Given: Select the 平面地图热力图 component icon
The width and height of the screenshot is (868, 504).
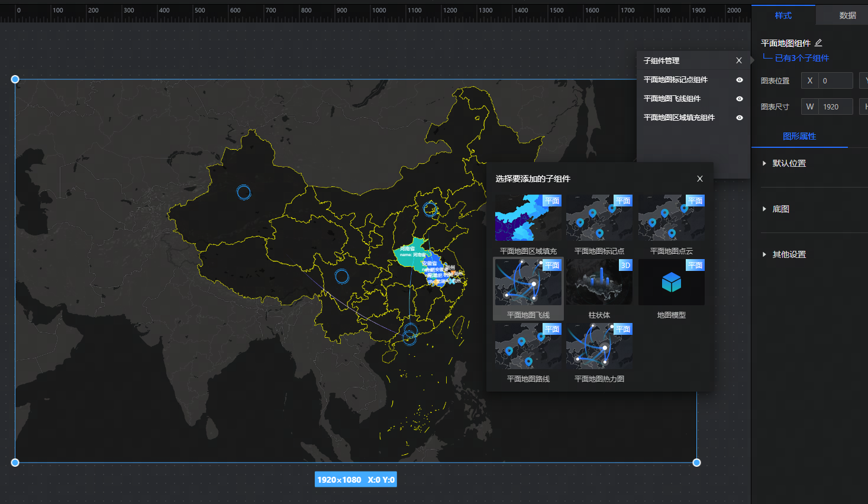Looking at the screenshot, I should tap(599, 347).
